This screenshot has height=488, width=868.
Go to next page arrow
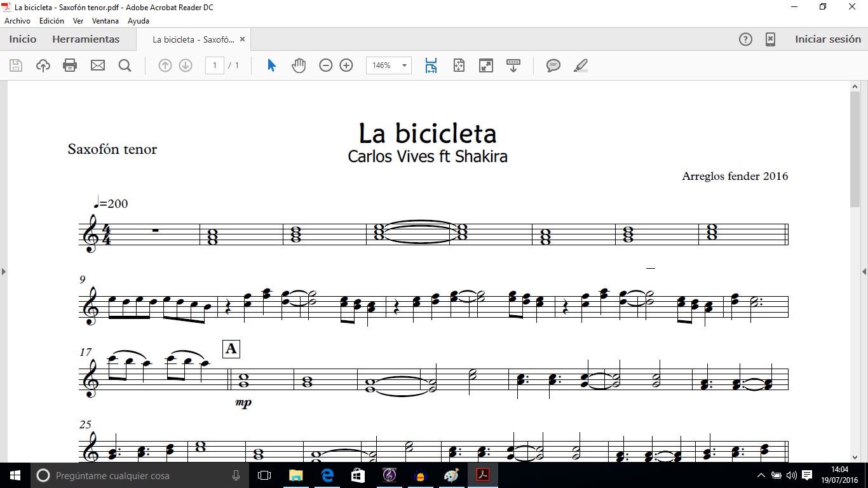[186, 65]
